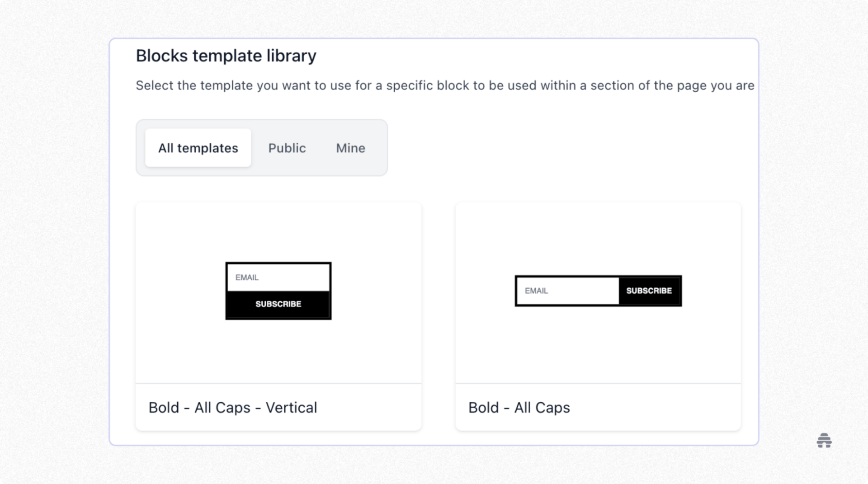
Task: Switch to the Mine tab
Action: [350, 148]
